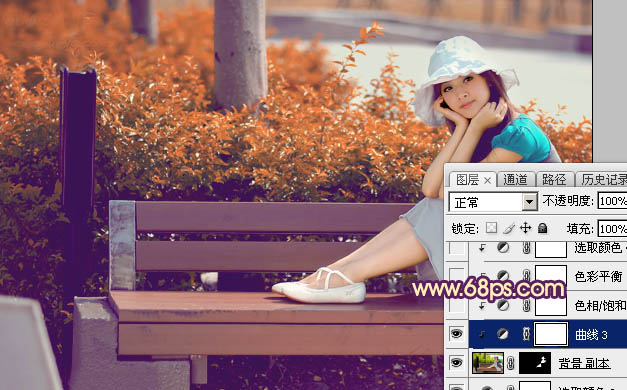Viewport: 627px width, 390px height.
Task: Open the 历史记录 tab
Action: pyautogui.click(x=604, y=180)
